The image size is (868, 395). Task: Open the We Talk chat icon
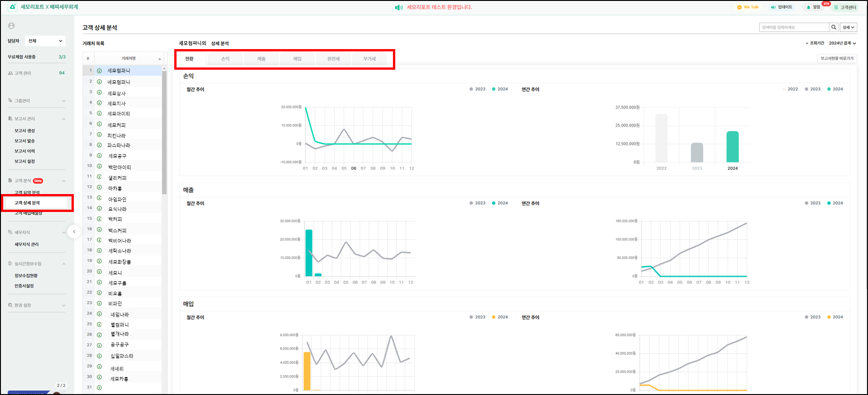[x=739, y=7]
